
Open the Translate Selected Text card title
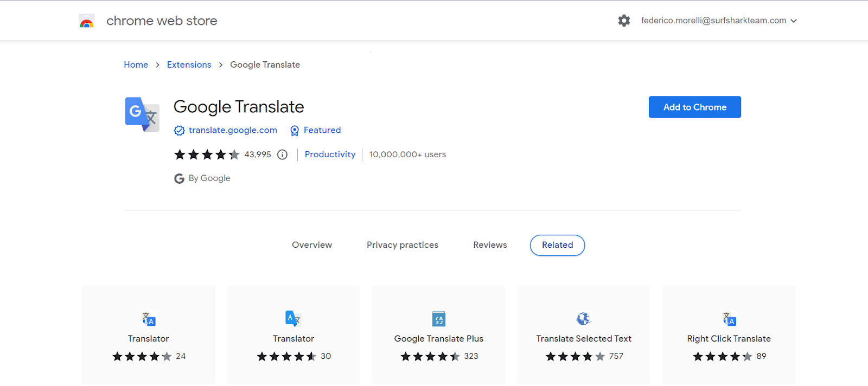click(584, 338)
